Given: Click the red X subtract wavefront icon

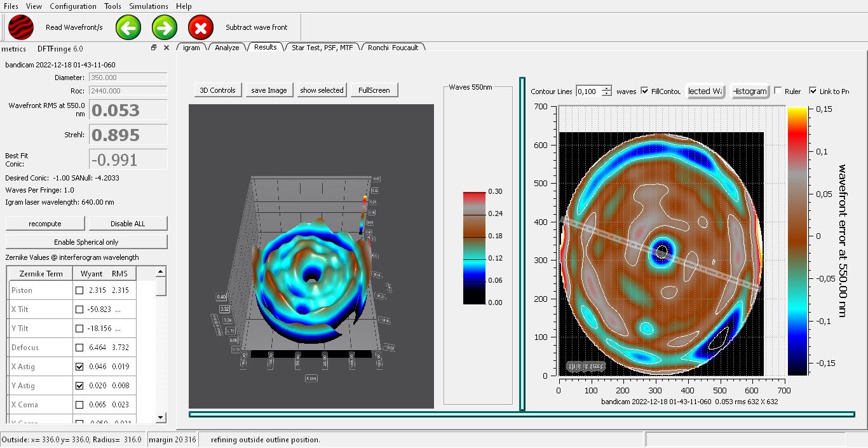Looking at the screenshot, I should tap(201, 27).
